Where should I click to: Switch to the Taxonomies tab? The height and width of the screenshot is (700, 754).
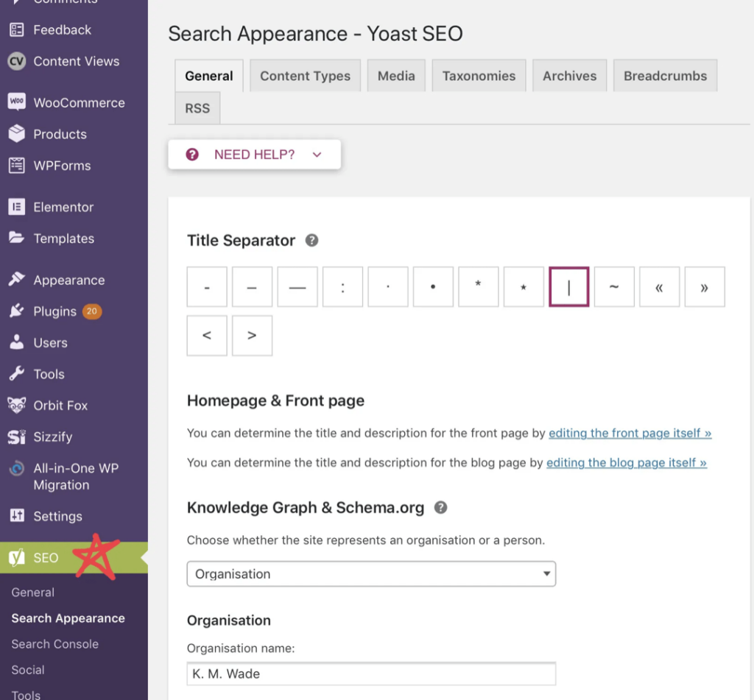point(479,75)
